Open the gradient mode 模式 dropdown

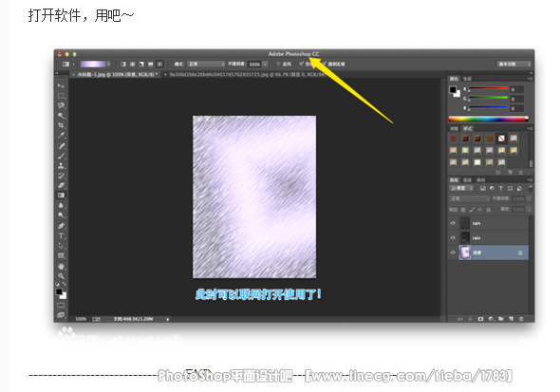point(206,64)
